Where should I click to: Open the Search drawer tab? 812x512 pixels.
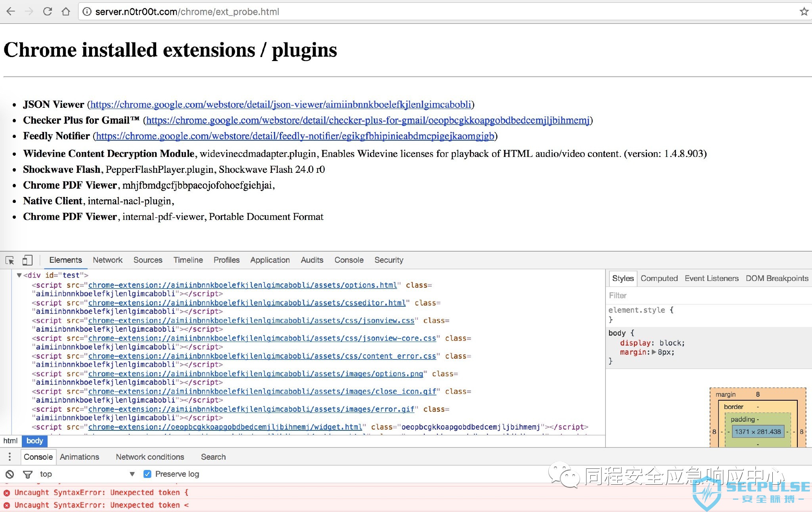[x=213, y=457]
